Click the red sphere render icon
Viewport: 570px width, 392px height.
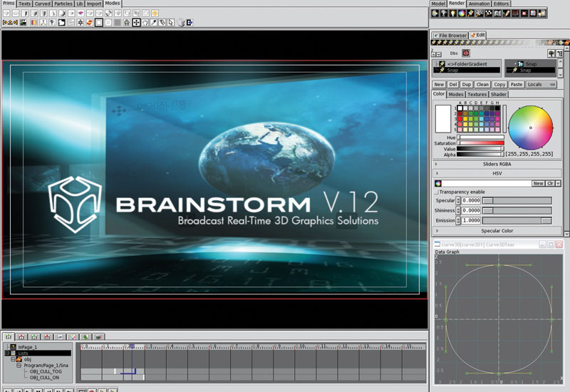click(x=524, y=14)
